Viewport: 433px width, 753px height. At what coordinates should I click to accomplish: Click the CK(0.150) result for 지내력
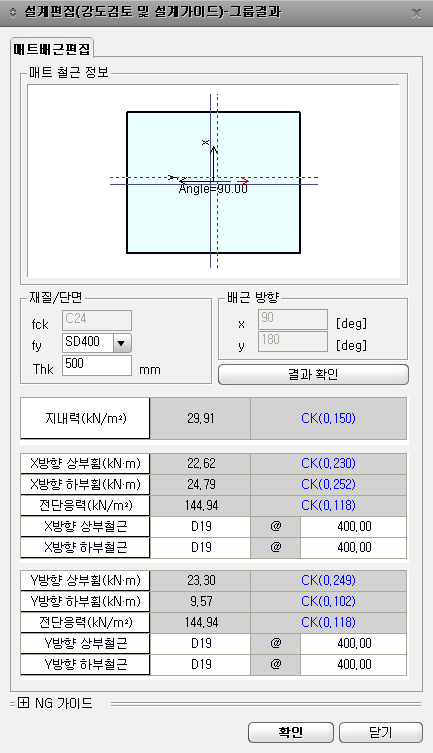click(x=328, y=418)
